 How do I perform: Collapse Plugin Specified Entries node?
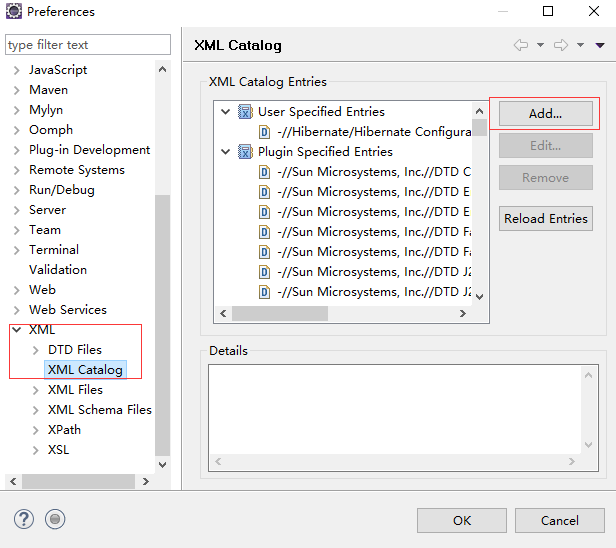tap(226, 152)
